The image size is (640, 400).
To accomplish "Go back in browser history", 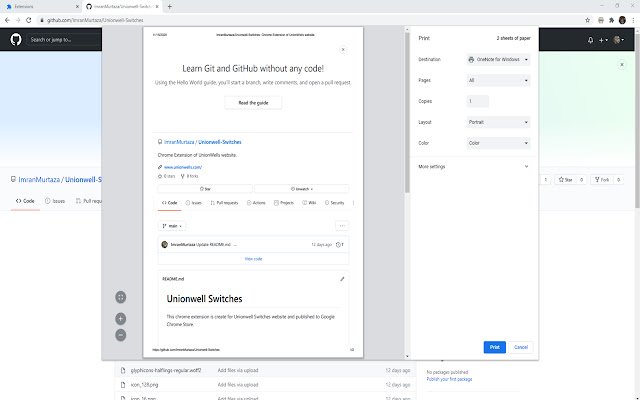I will pos(7,20).
